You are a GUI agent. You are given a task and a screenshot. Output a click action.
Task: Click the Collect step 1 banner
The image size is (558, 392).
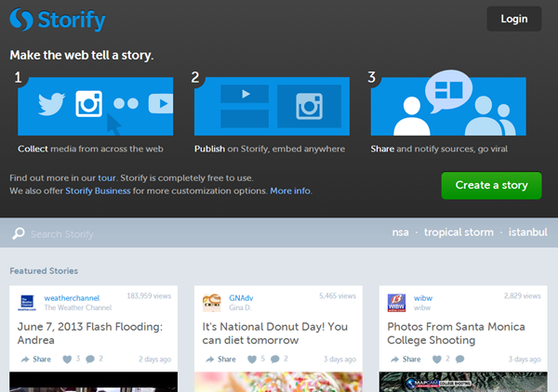pyautogui.click(x=96, y=106)
